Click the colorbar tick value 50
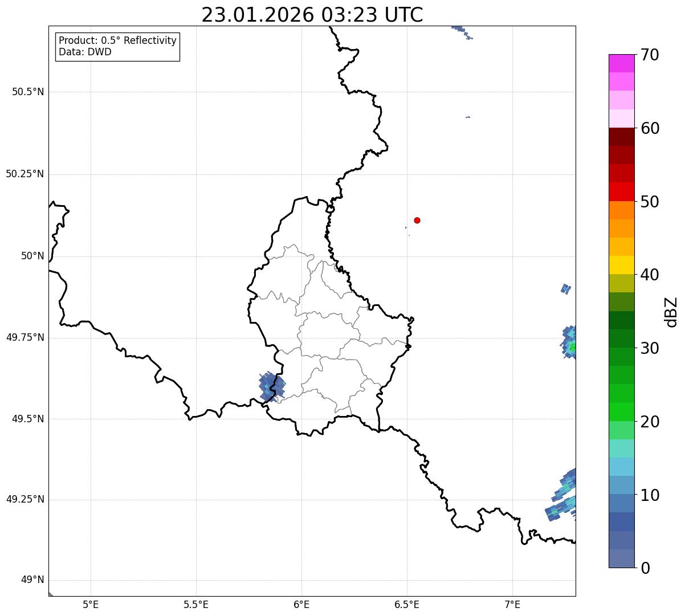 [650, 202]
